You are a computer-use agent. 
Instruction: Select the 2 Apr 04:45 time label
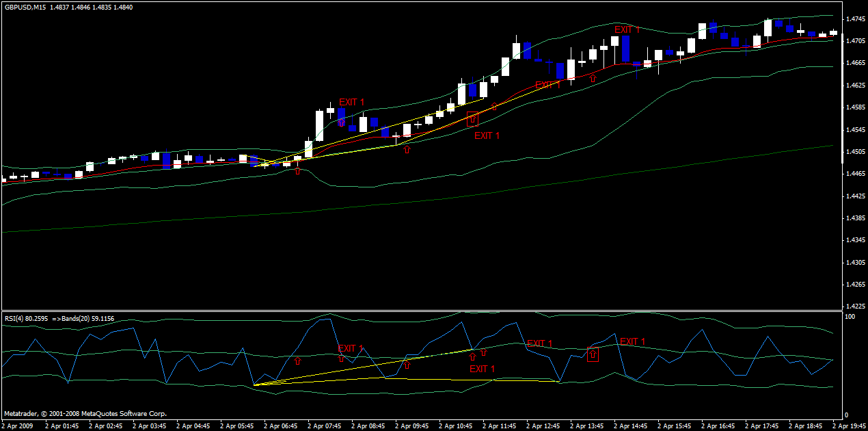[193, 426]
